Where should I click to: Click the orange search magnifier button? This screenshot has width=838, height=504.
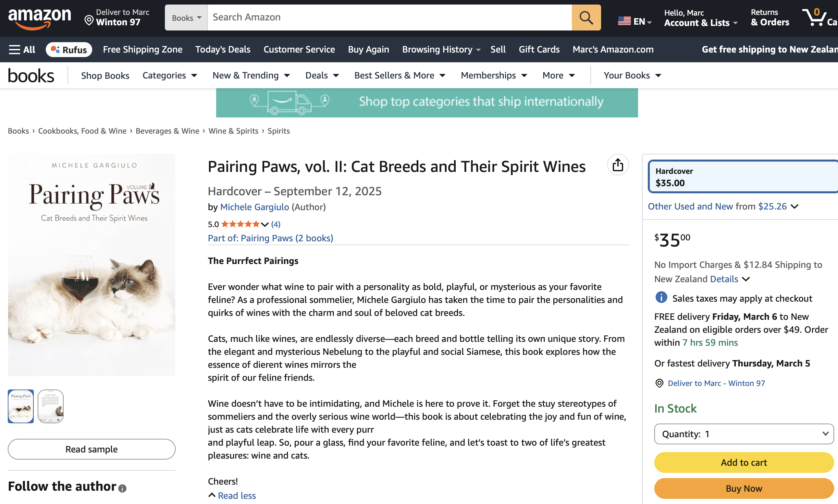click(586, 17)
